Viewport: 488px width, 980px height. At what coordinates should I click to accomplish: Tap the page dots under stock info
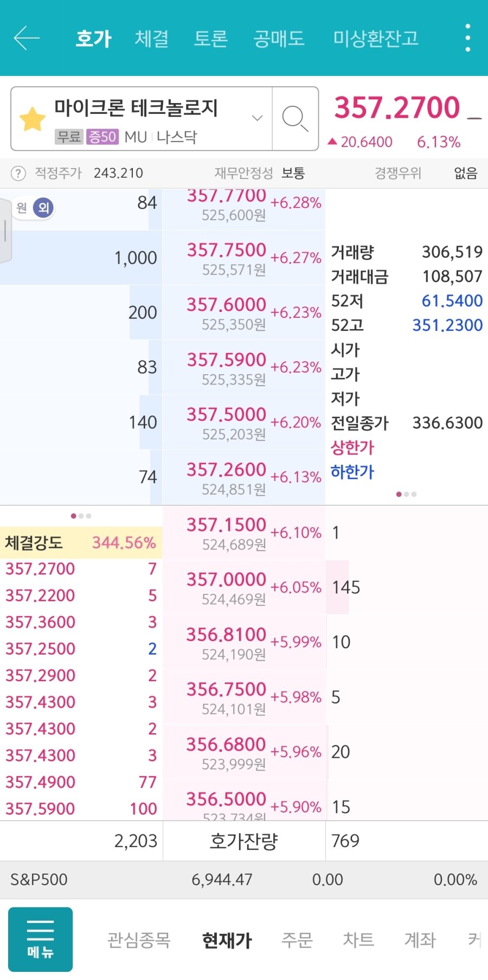pos(406,494)
